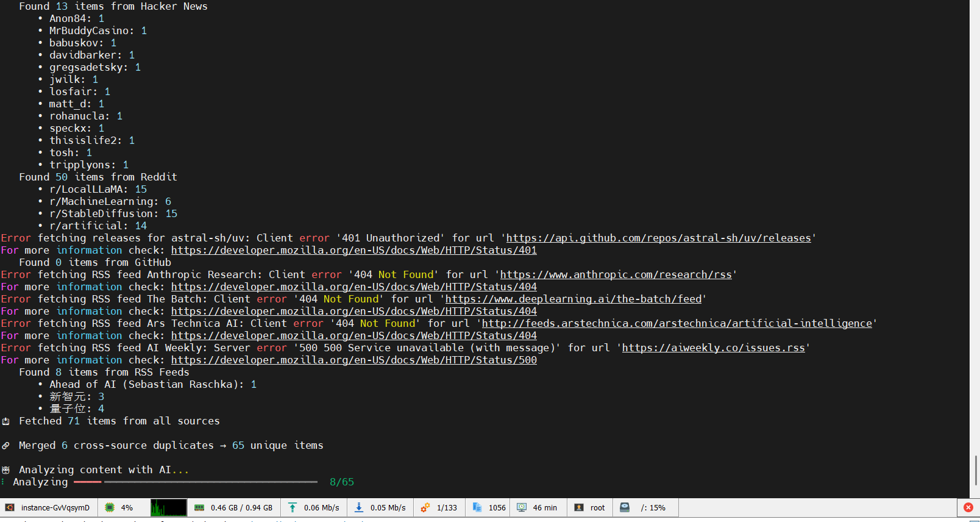Click the 'Found 13 items from Hacker News' line
This screenshot has height=522, width=980.
(x=113, y=6)
